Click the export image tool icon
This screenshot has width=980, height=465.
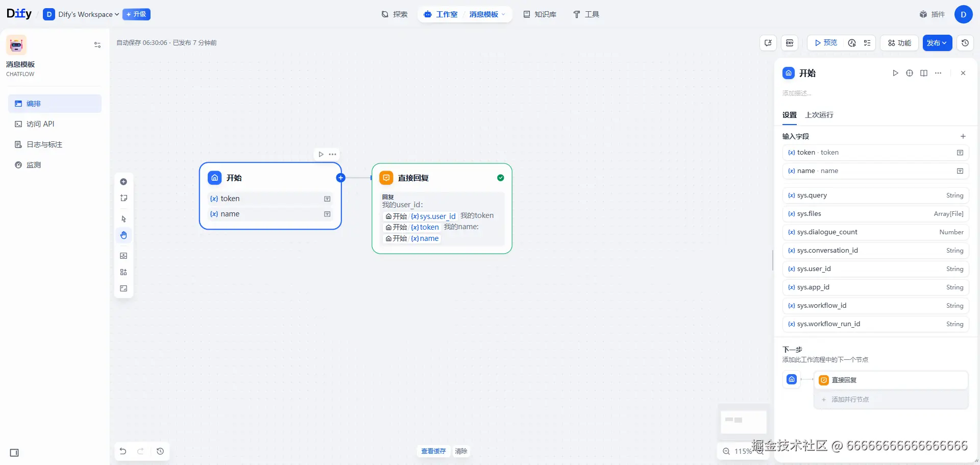point(124,256)
